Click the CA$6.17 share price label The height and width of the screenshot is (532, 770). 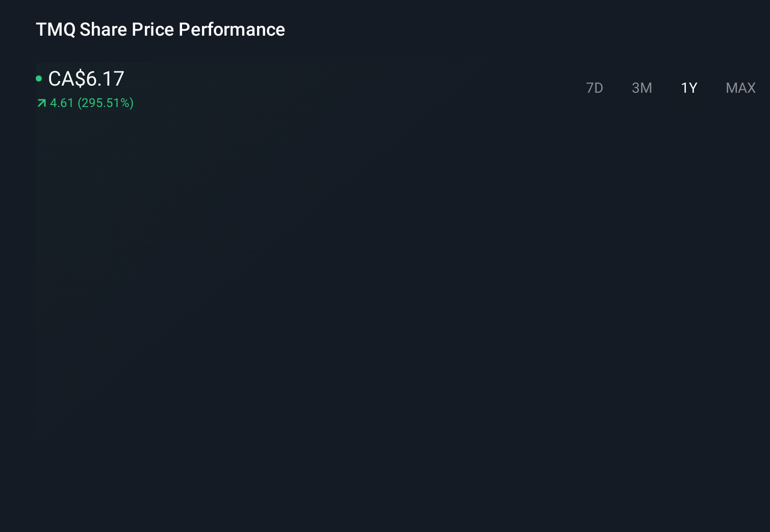click(86, 78)
